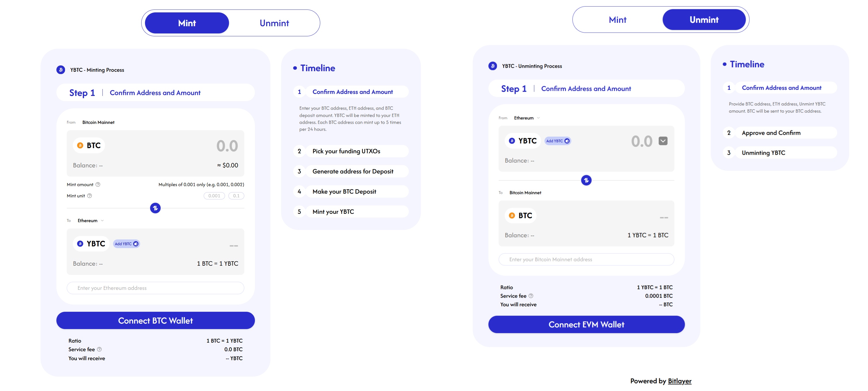Click the Service fee help icon under Connect BTC Wallet

[100, 350]
